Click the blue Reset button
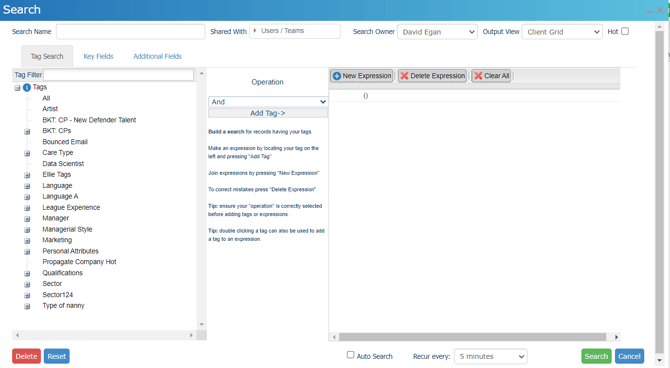This screenshot has height=368, width=670. click(56, 356)
